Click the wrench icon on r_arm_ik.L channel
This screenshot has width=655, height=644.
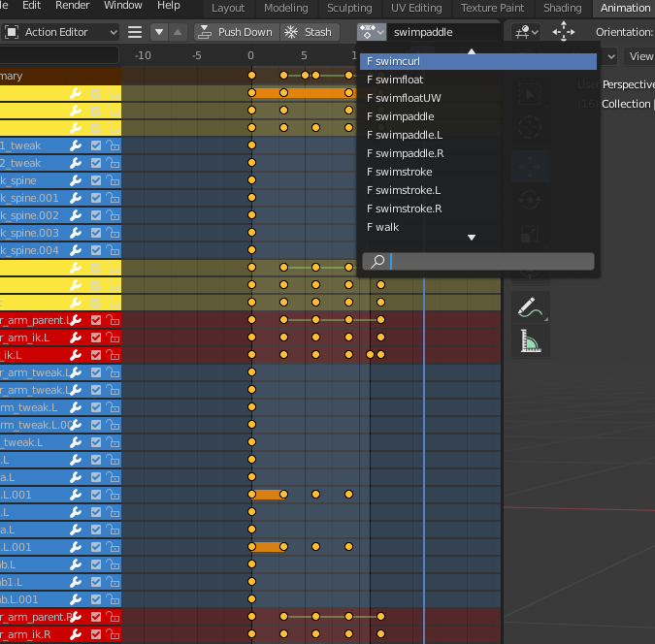pyautogui.click(x=76, y=338)
